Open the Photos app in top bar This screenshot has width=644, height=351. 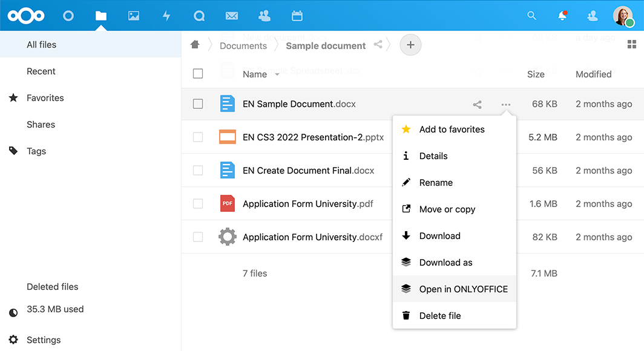click(x=134, y=16)
